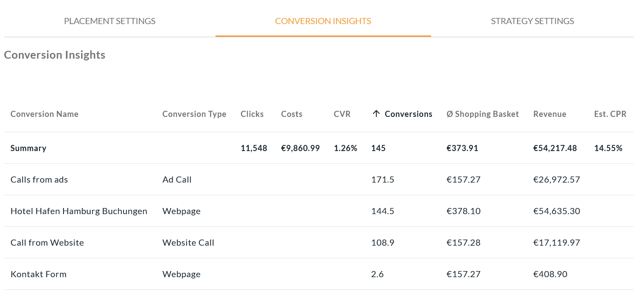Open the Conversion Insights tab
Screen dimensions: 644x296
coord(323,21)
